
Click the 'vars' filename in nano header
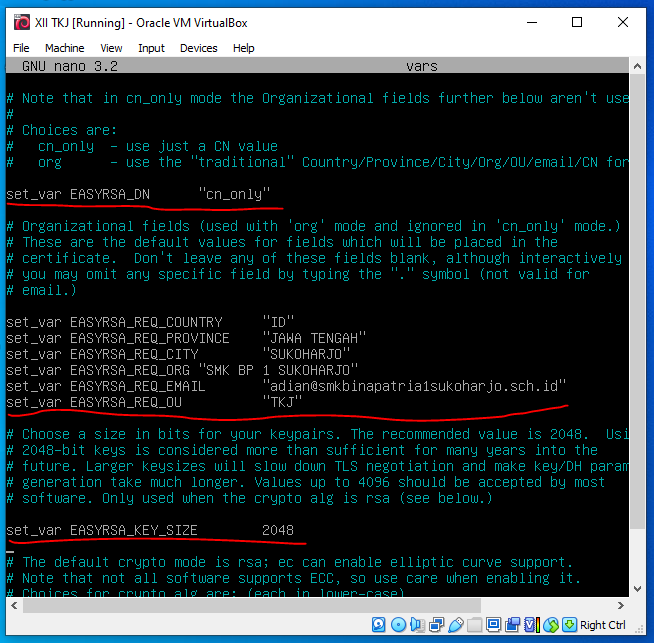[422, 66]
